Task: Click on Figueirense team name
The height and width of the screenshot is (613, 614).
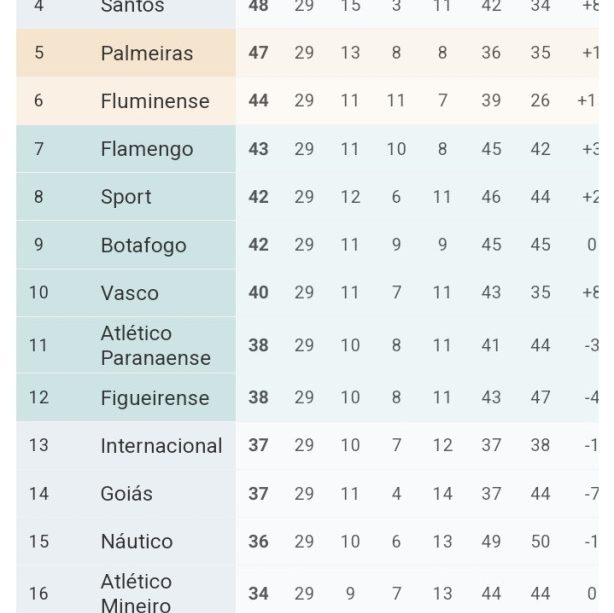Action: click(154, 398)
